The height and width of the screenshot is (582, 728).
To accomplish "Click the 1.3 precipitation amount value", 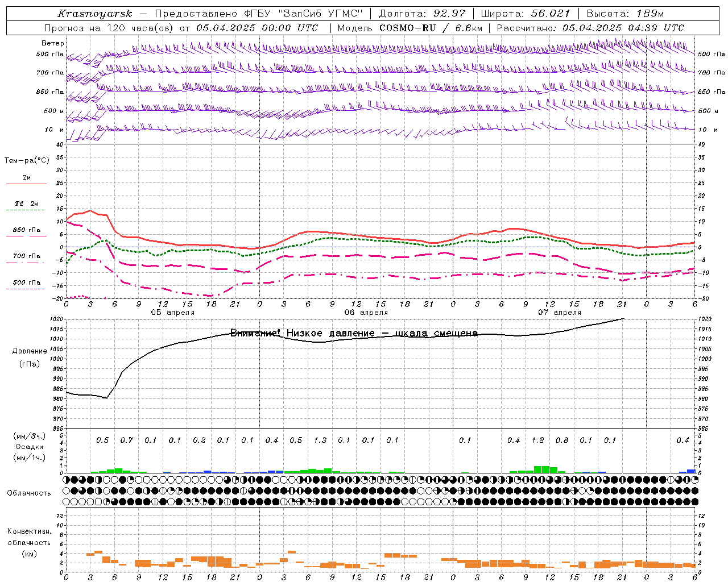I will (320, 440).
